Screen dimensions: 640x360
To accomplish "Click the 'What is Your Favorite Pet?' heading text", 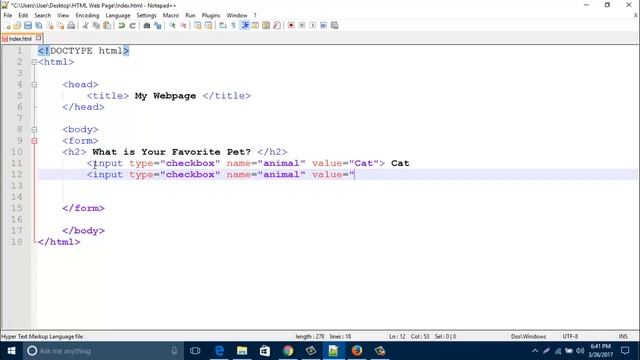I will click(171, 152).
